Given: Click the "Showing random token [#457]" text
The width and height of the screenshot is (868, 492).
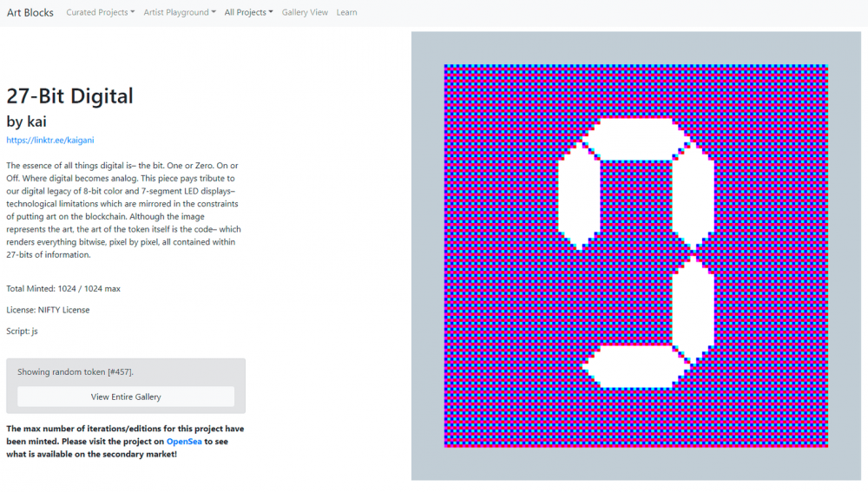Looking at the screenshot, I should (x=76, y=371).
